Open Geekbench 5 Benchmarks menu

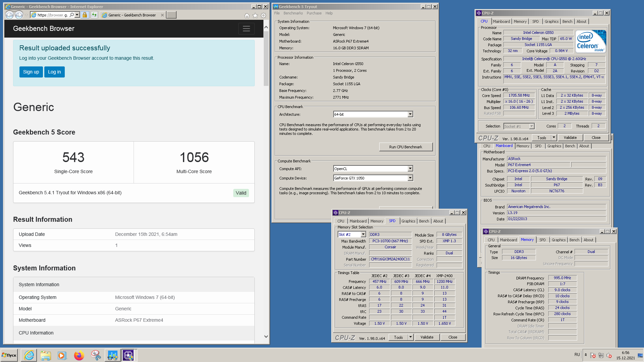(293, 13)
